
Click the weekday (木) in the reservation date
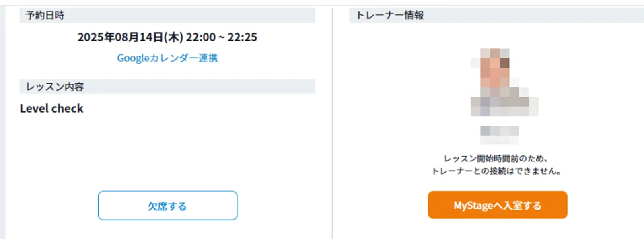tap(173, 37)
